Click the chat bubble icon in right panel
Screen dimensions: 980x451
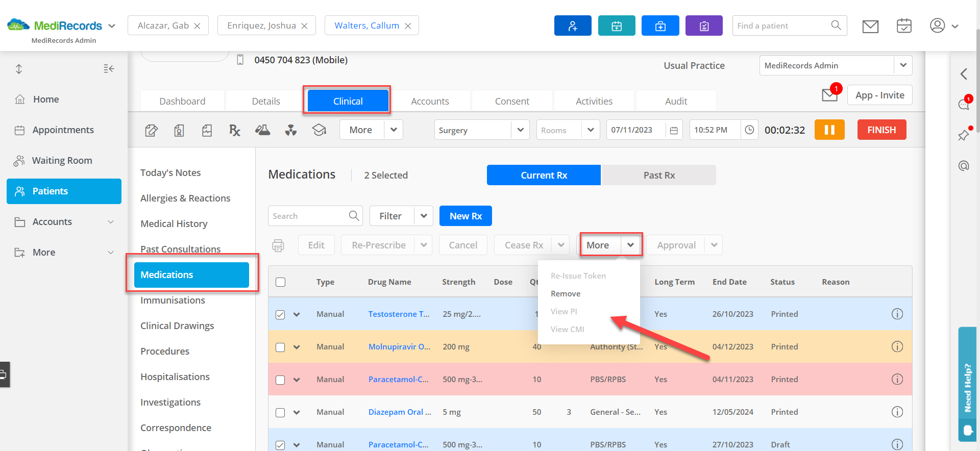point(964,105)
